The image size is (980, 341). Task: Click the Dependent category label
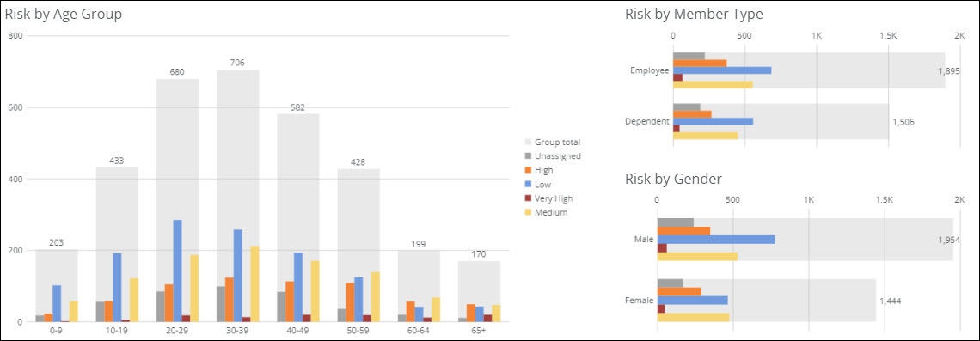pyautogui.click(x=646, y=121)
